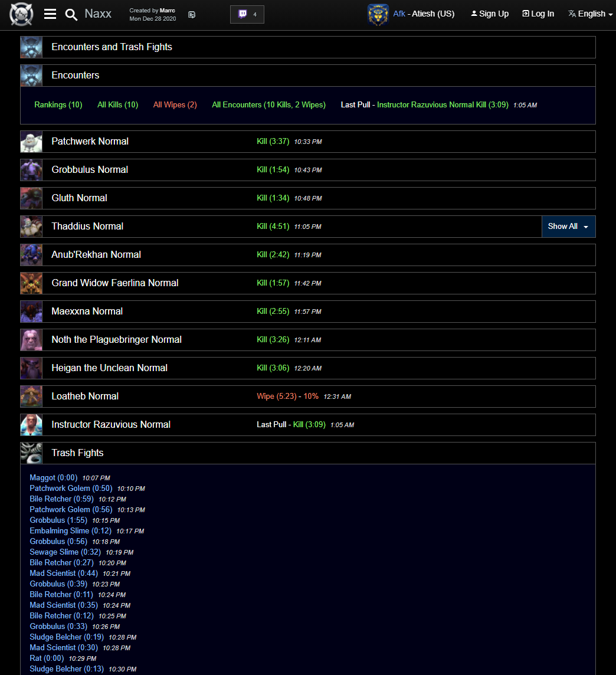This screenshot has width=616, height=675.
Task: Click the report notes icon beside the date
Action: 192,15
